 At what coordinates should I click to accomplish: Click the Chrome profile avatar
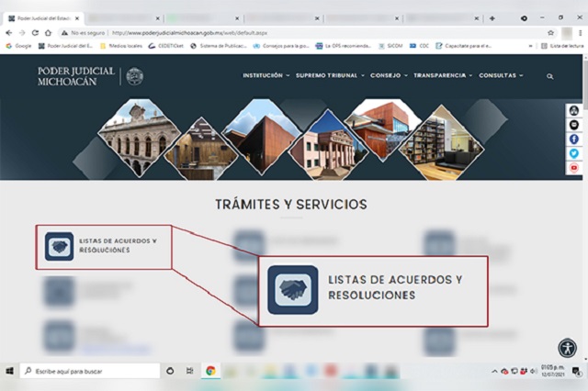coord(567,33)
